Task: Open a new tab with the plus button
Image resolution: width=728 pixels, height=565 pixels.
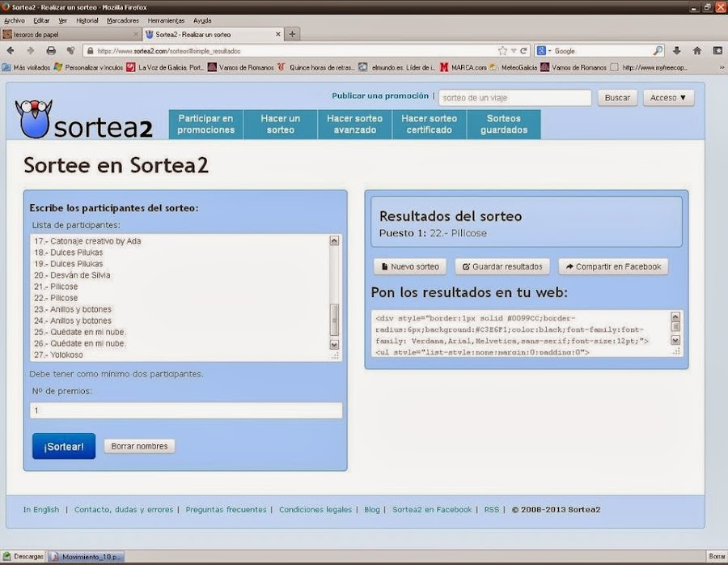Action: coord(292,34)
